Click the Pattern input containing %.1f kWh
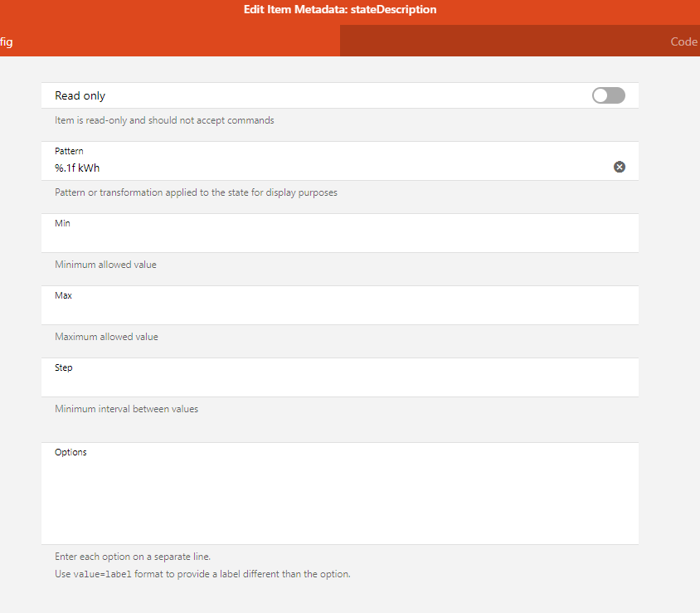 (323, 168)
